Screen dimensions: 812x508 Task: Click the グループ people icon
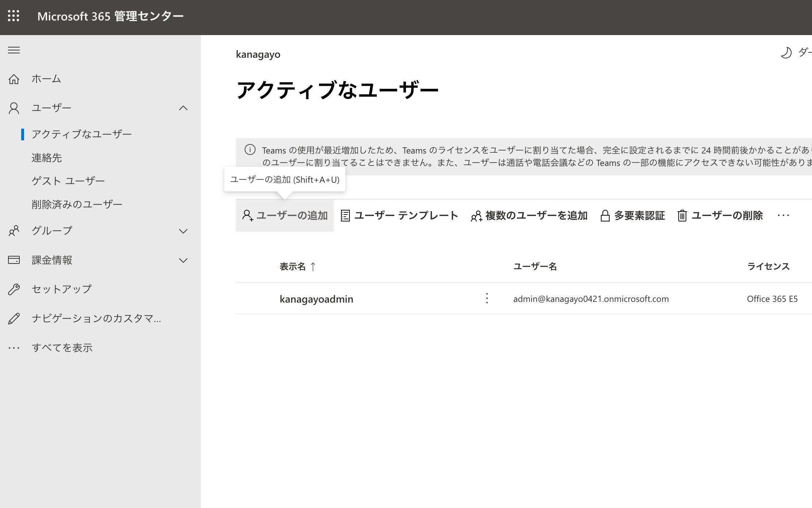pos(14,231)
